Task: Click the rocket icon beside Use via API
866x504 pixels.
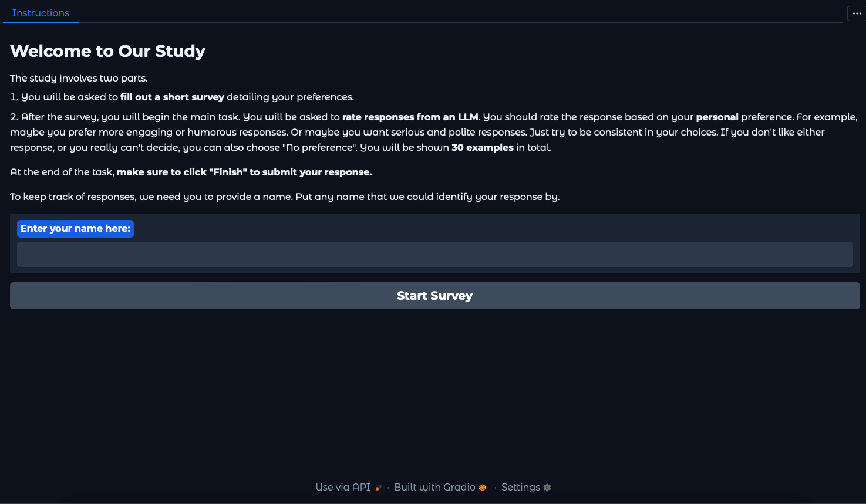Action: click(x=379, y=488)
